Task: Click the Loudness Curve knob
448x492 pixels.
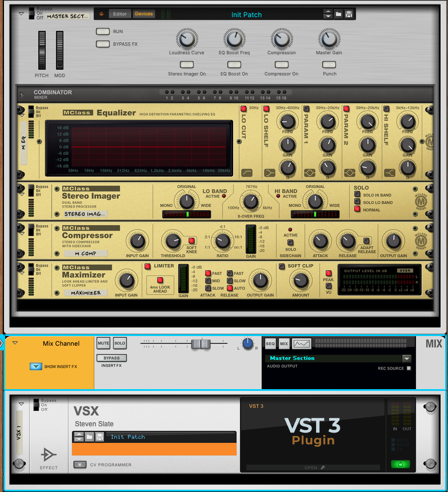Action: (x=187, y=39)
